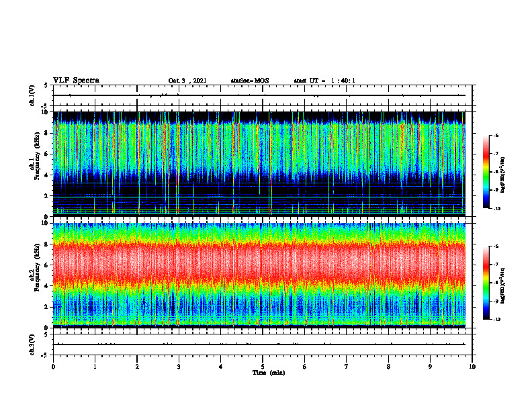Click the "ch.3(V)" waveform axis label
532x411 pixels.
32,345
